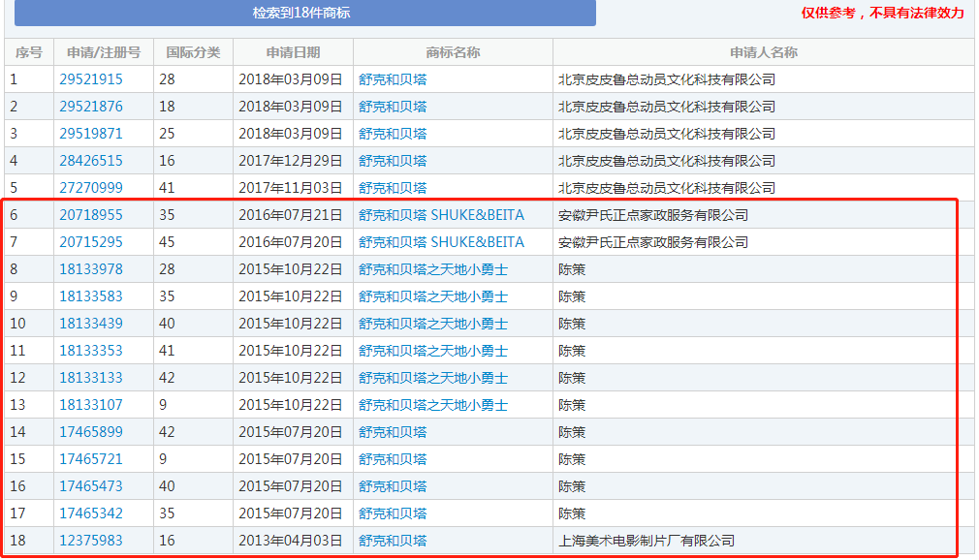Open 舒克和贝塔 trademark name in row 29521915
Screen dimensions: 979x560
coord(393,79)
